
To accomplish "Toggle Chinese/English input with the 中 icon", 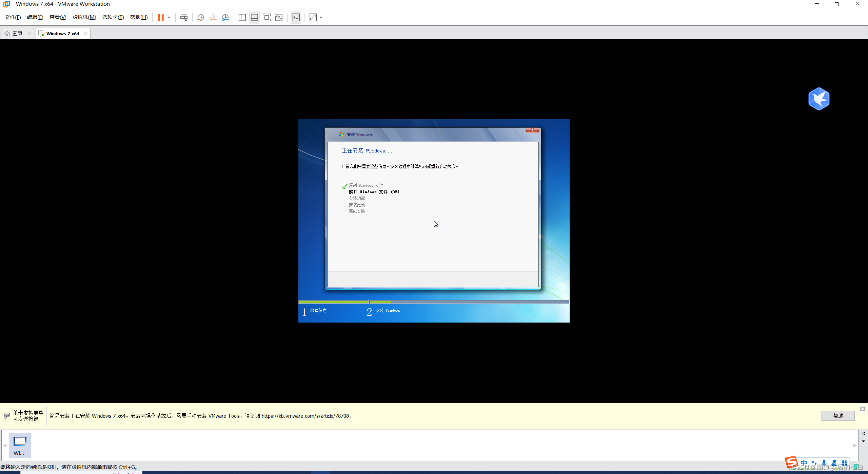I will point(804,463).
